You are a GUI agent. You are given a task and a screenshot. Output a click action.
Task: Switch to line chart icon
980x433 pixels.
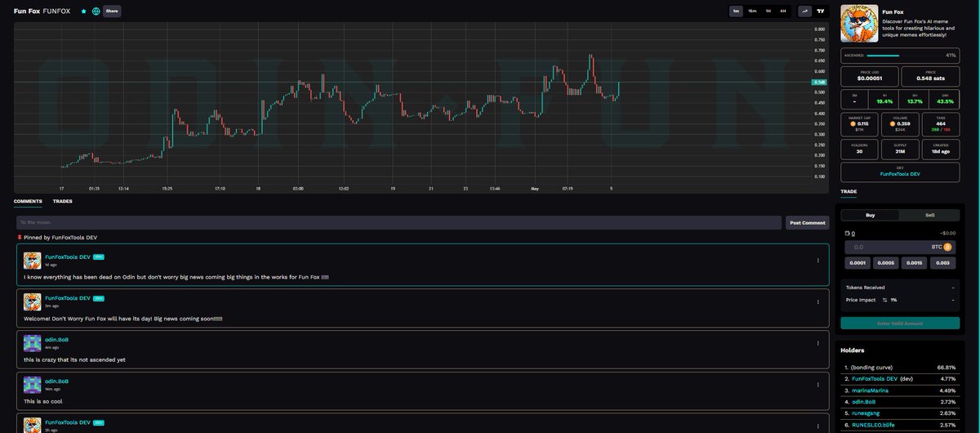[x=804, y=11]
